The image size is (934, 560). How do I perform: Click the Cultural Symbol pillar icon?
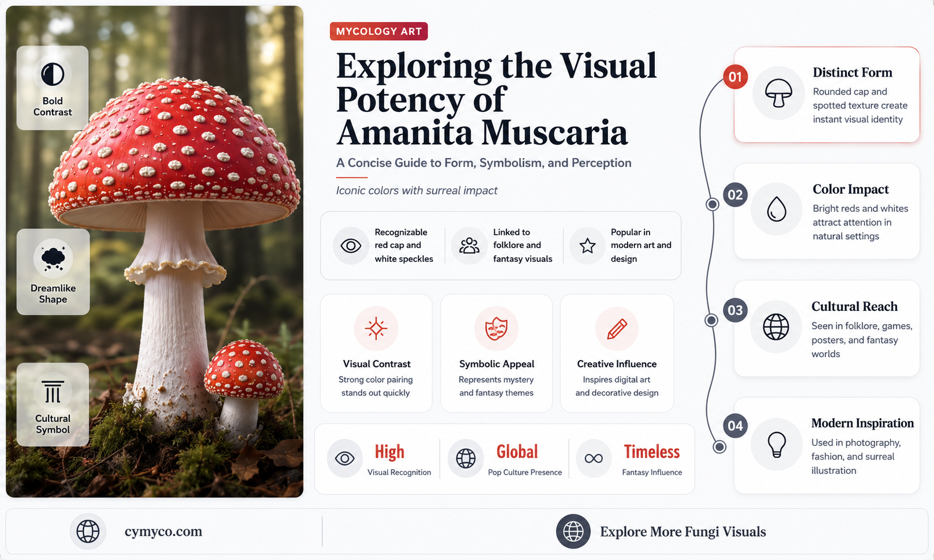[x=52, y=391]
